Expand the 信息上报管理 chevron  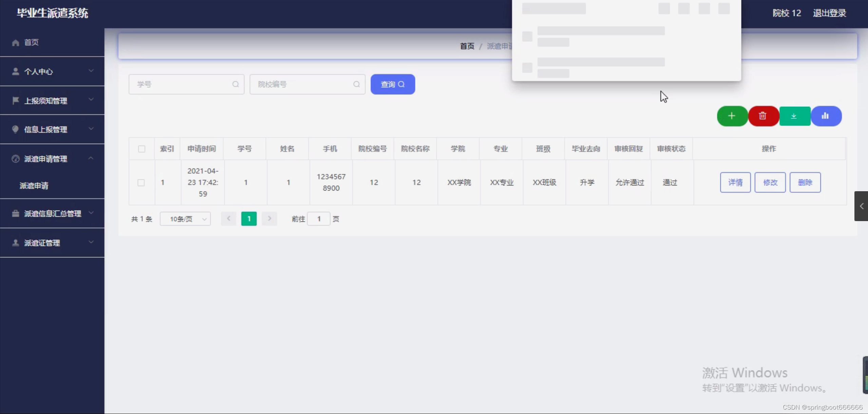(91, 129)
